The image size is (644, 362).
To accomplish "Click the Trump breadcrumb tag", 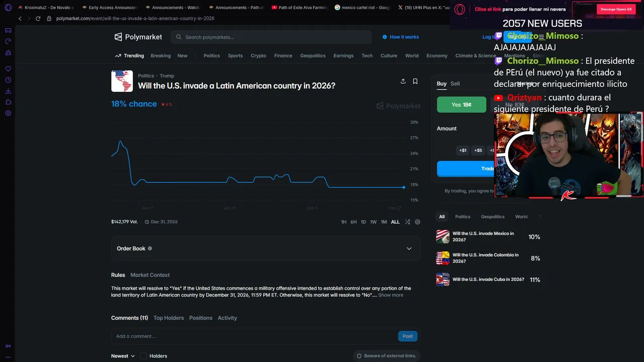I will tap(167, 76).
